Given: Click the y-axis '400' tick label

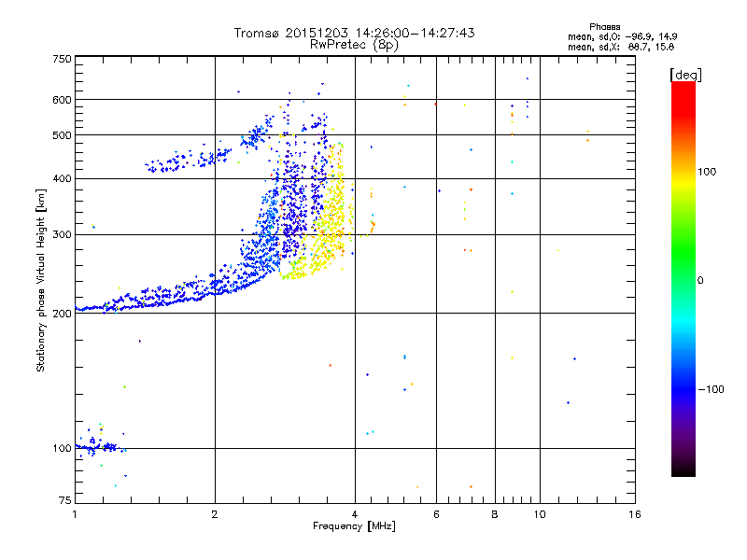Looking at the screenshot, I should point(62,179).
